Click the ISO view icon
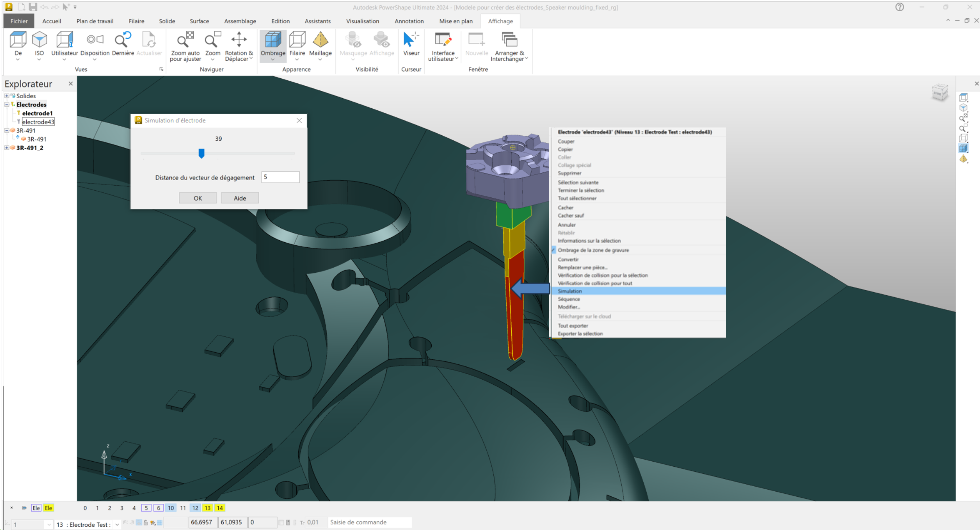Viewport: 980px width, 530px height. pyautogui.click(x=39, y=40)
